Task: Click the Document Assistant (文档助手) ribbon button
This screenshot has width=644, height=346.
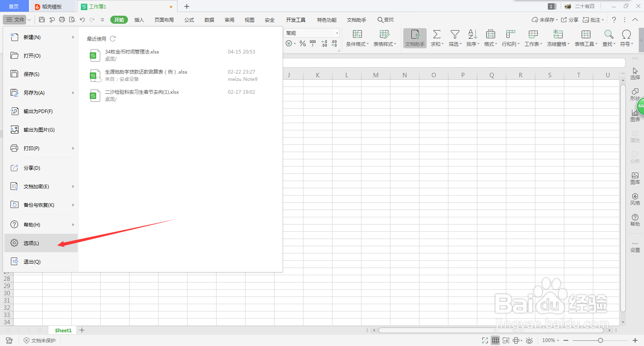Action: coord(415,38)
